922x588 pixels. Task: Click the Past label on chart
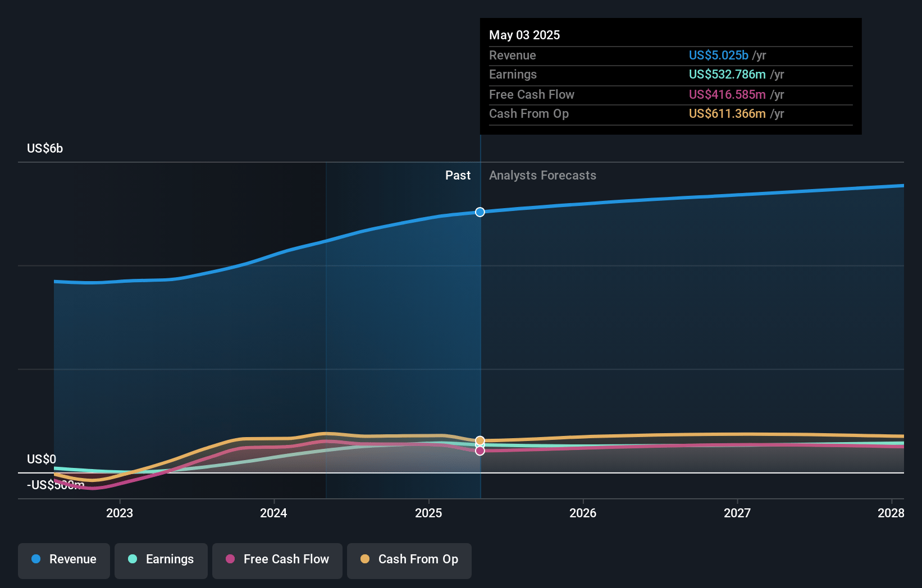(458, 175)
